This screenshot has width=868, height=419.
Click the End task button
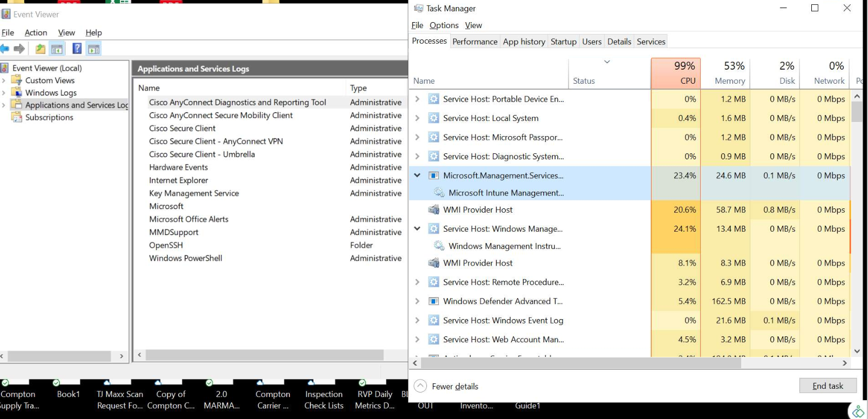point(828,386)
